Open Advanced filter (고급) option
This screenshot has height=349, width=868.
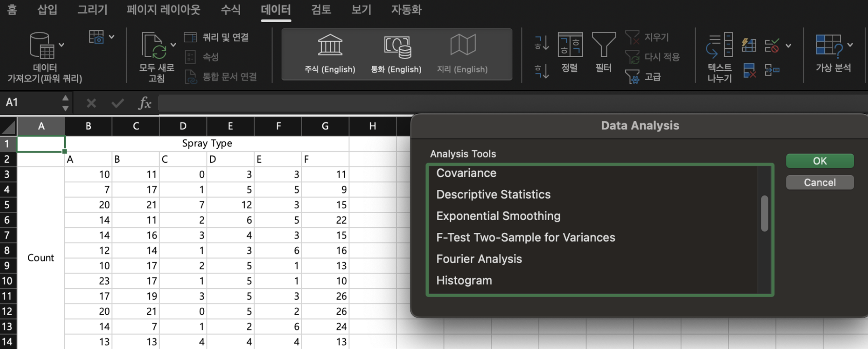[652, 76]
